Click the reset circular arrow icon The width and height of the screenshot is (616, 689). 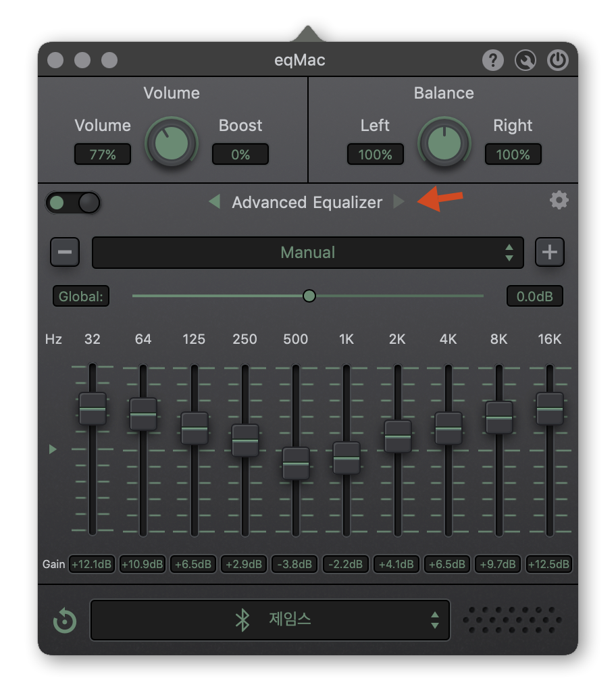(65, 621)
